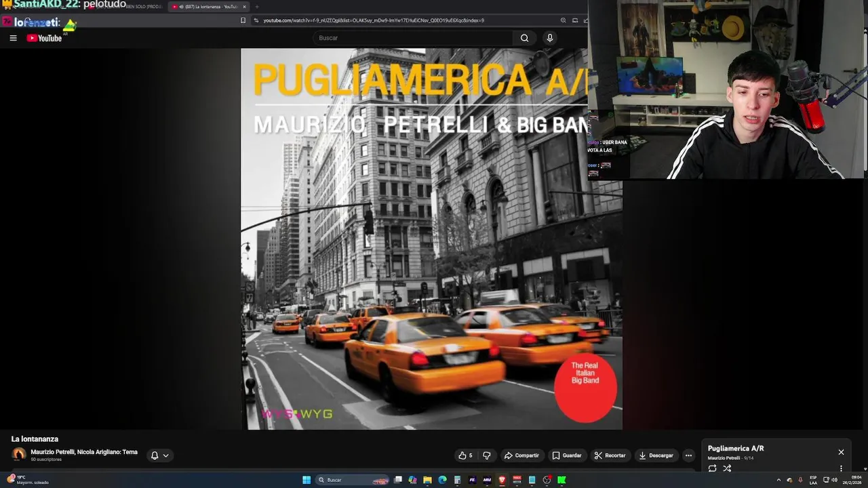The width and height of the screenshot is (868, 488).
Task: Open the Maurizio Petrelli channel avatar
Action: (x=19, y=454)
